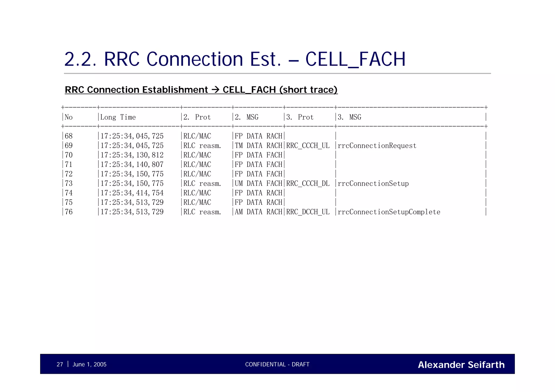Click row number 70

click(69, 155)
